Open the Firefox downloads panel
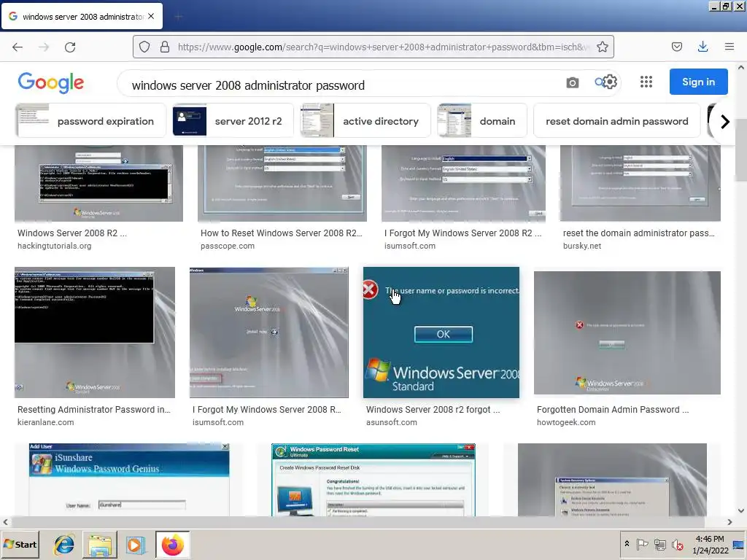This screenshot has width=747, height=560. click(x=703, y=47)
